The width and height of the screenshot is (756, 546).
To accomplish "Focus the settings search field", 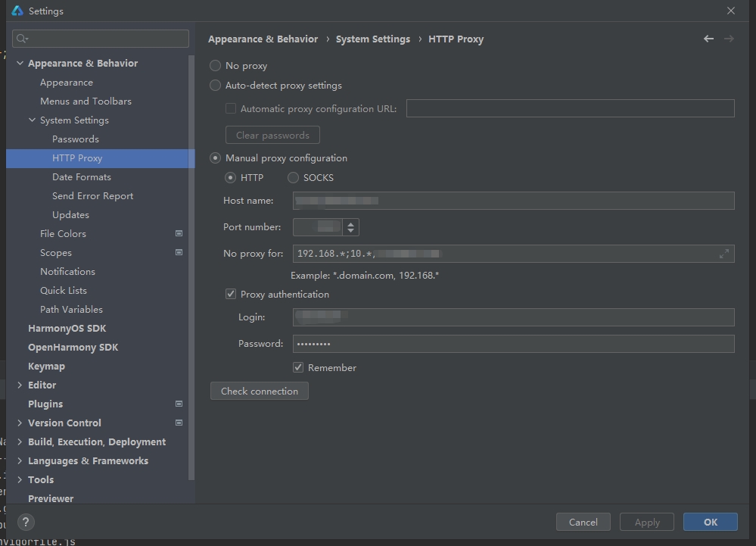I will coord(101,39).
